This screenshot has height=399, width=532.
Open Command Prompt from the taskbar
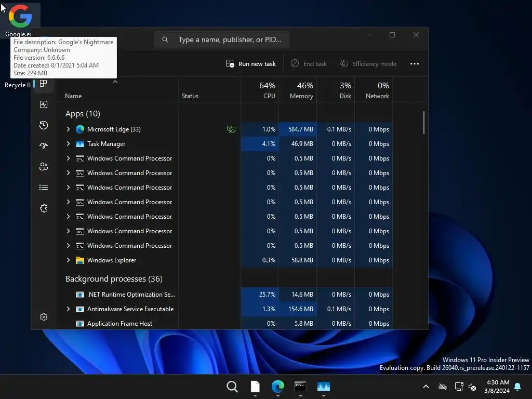point(301,387)
